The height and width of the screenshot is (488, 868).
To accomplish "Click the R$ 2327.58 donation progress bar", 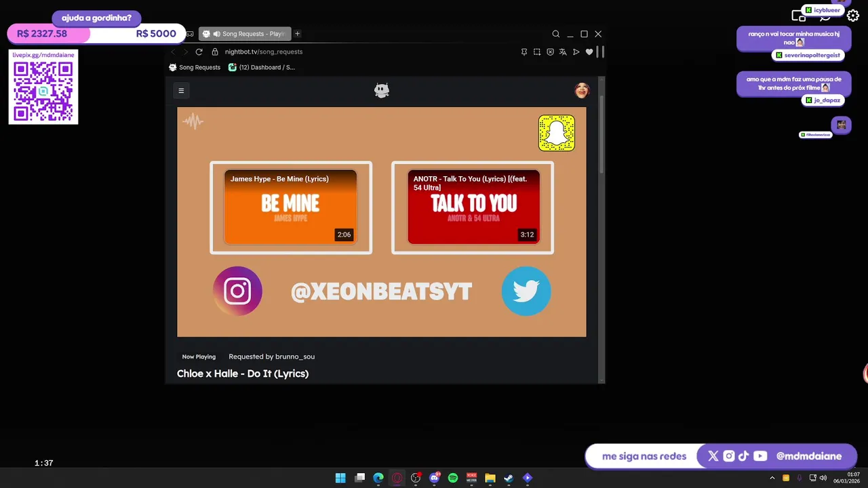I will point(48,34).
